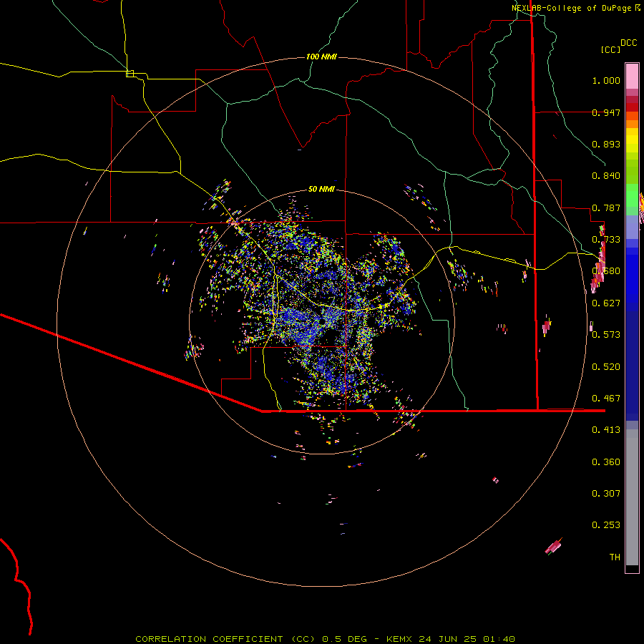Select the 0.627 scale value
This screenshot has height=644, width=644.
606,303
